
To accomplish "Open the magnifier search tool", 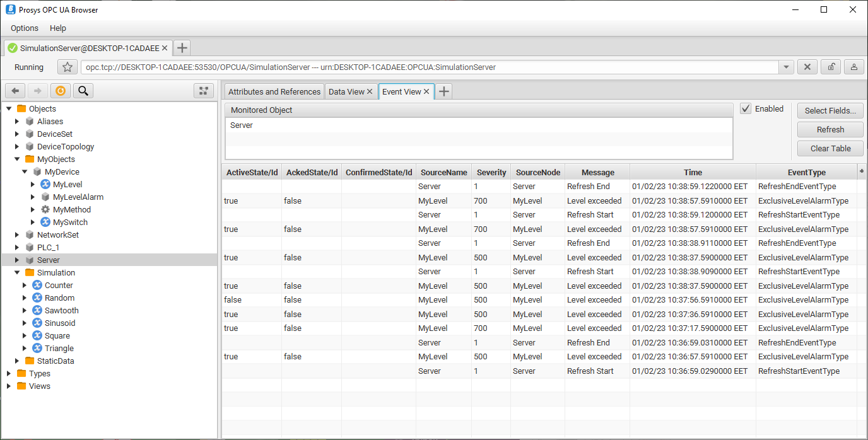I will [x=83, y=91].
